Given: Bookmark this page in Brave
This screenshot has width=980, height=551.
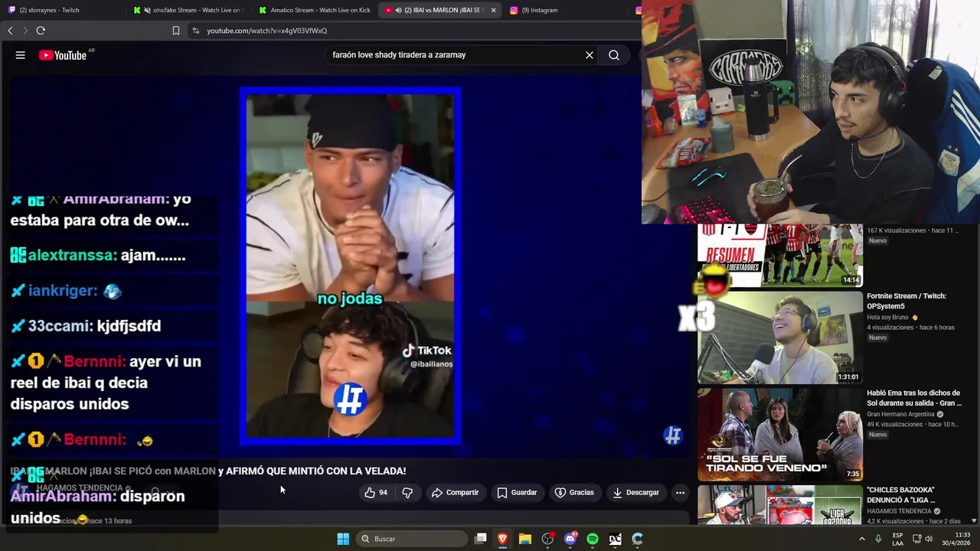Looking at the screenshot, I should [176, 31].
